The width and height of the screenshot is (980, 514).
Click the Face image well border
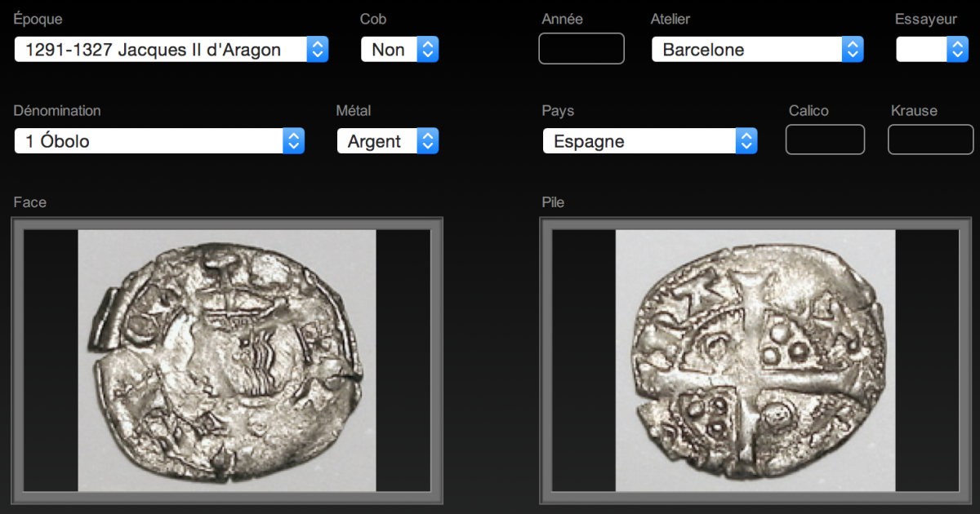point(227,223)
